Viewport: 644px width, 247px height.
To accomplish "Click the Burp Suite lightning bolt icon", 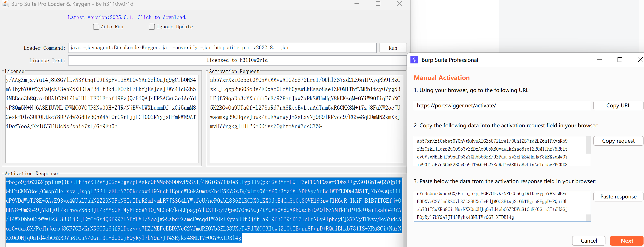I will [x=414, y=60].
